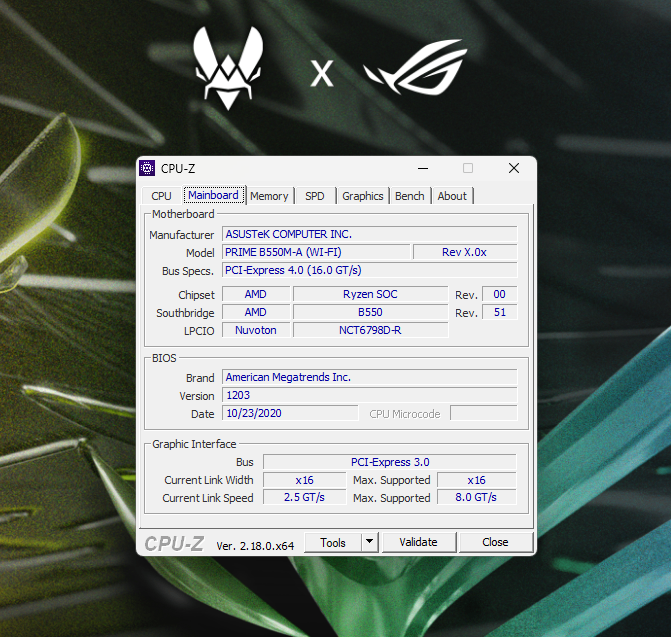Click the motherboard Model field PRIME B550M-A

click(x=315, y=252)
